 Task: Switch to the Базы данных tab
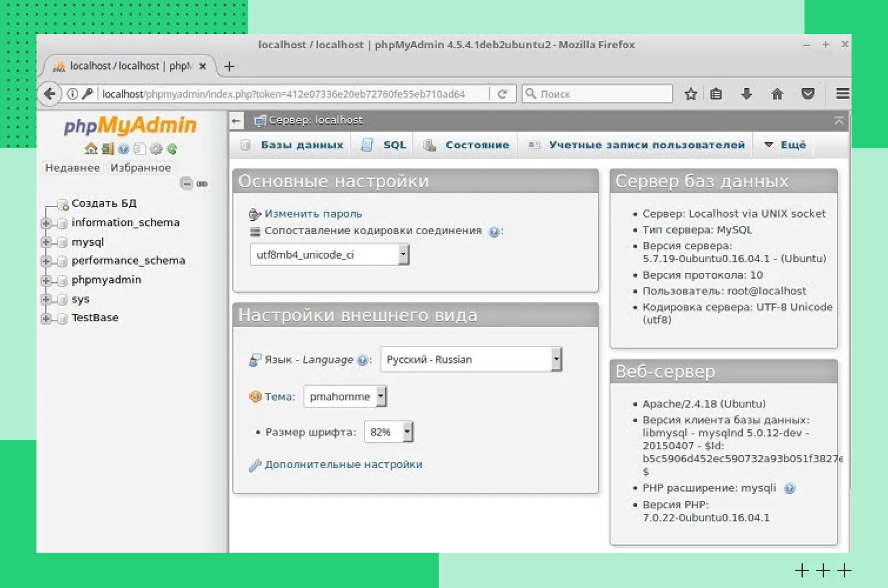pos(301,145)
